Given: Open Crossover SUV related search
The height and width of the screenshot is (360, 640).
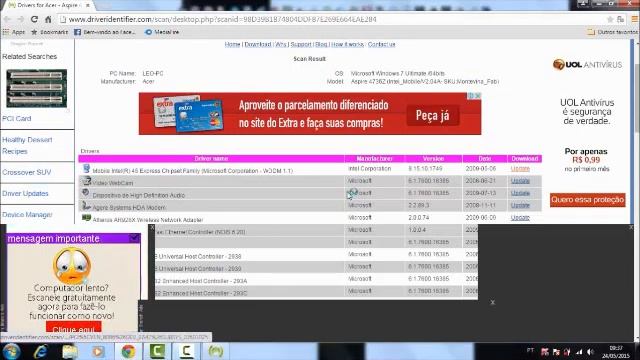Looking at the screenshot, I should pos(27,172).
